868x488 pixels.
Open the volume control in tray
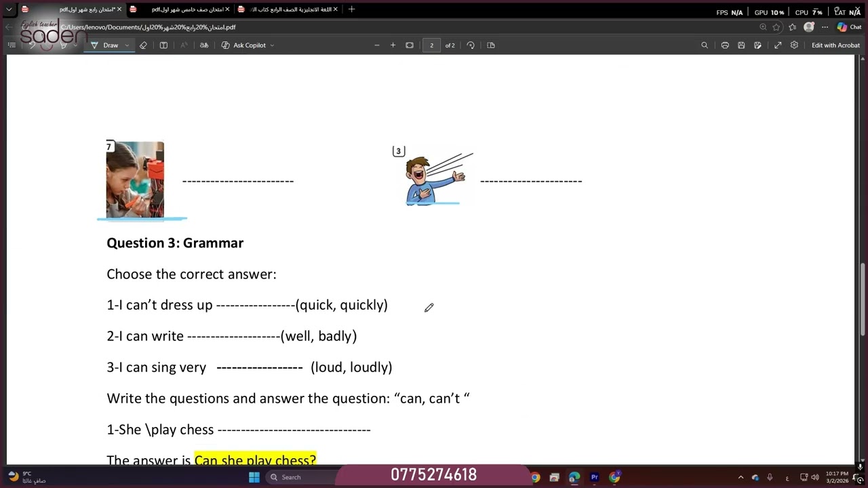pyautogui.click(x=814, y=477)
